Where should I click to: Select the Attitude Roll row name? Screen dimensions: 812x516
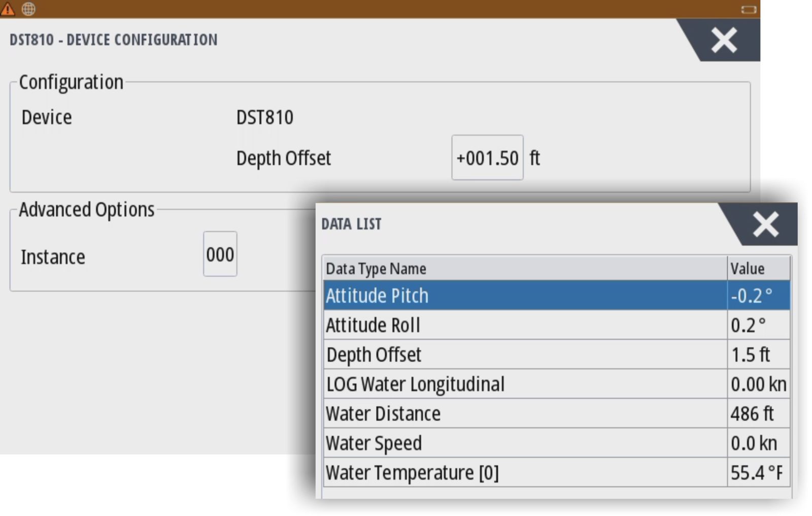coord(373,325)
